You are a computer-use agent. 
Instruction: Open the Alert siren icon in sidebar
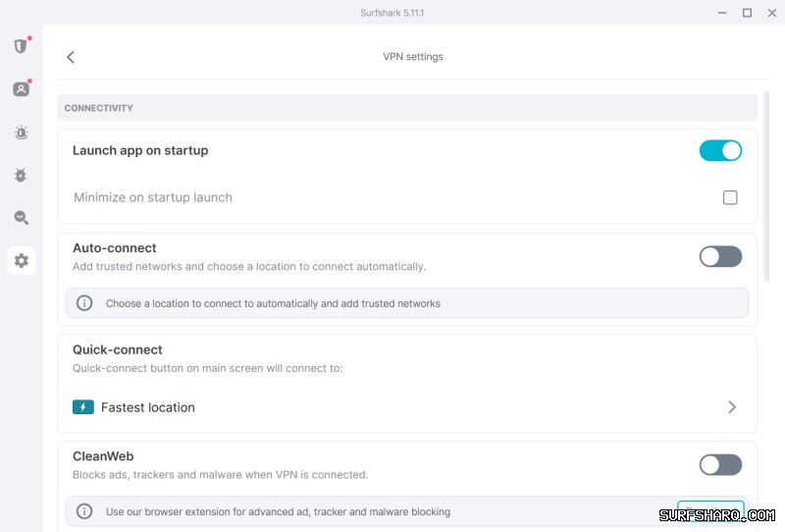pos(21,133)
